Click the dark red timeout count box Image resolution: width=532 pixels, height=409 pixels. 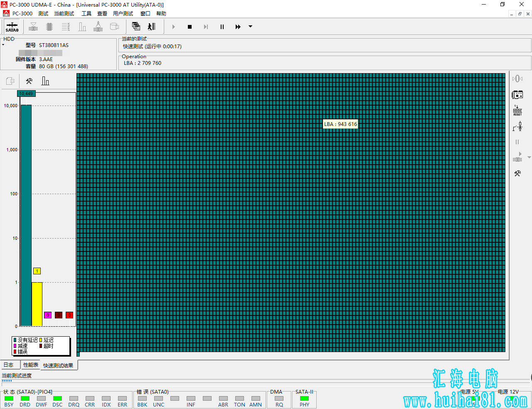tap(59, 315)
